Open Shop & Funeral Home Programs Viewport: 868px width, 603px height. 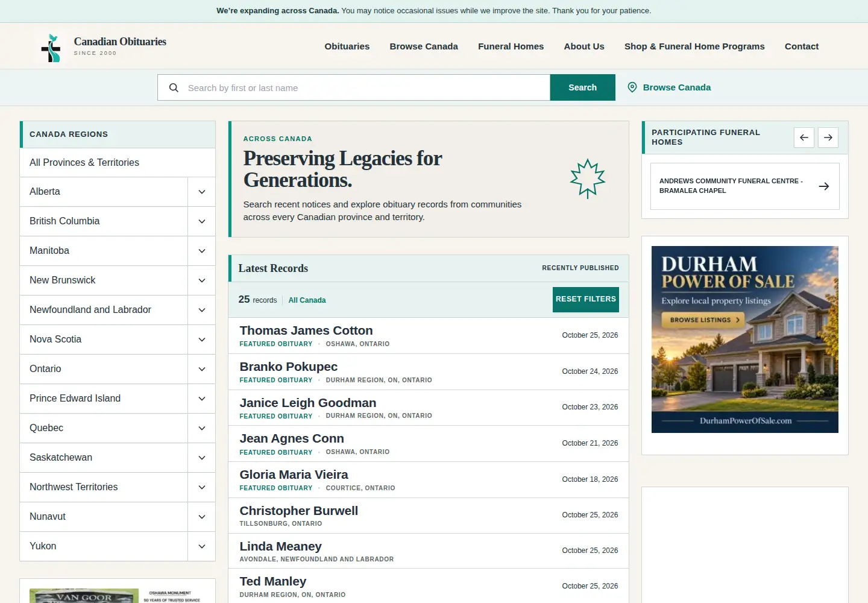pyautogui.click(x=694, y=46)
